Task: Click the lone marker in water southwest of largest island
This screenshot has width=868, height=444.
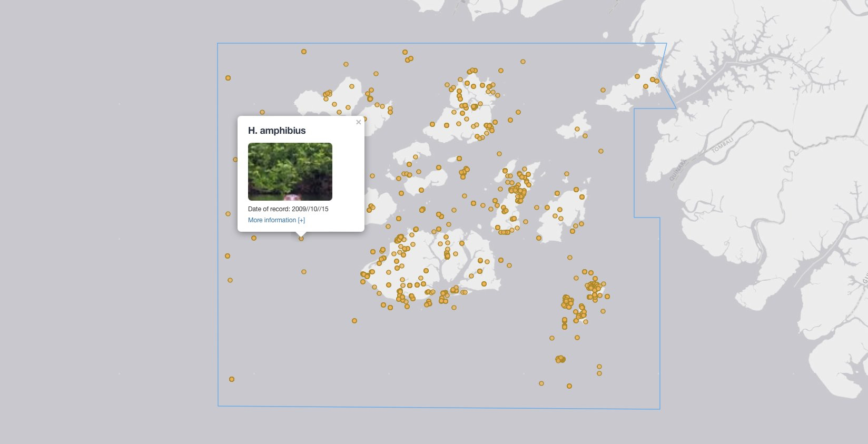Action: pos(354,321)
